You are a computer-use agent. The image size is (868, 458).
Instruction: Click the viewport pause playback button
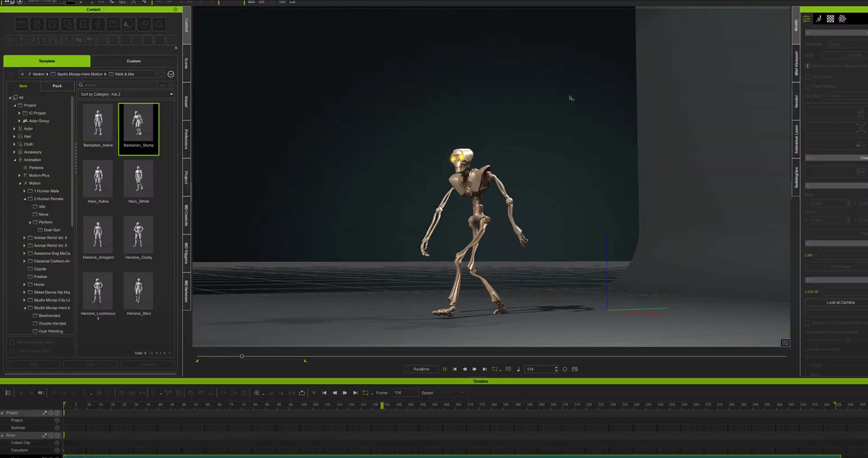click(444, 369)
